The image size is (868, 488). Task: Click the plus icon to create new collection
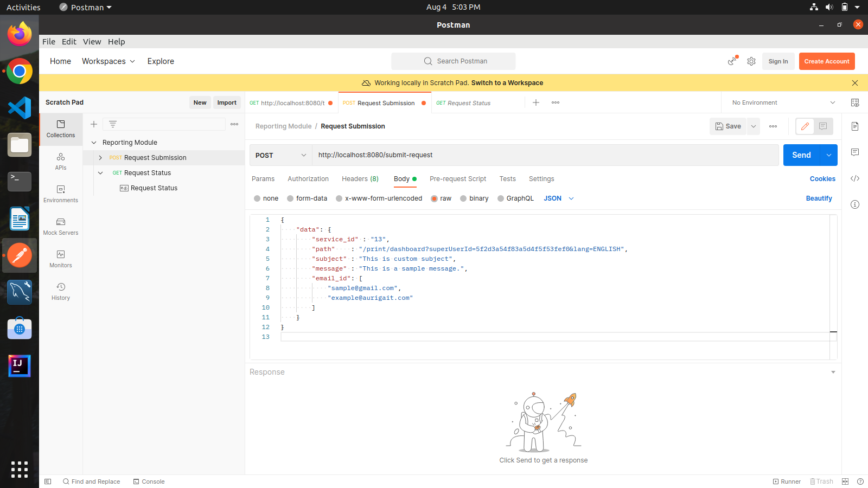(x=94, y=124)
